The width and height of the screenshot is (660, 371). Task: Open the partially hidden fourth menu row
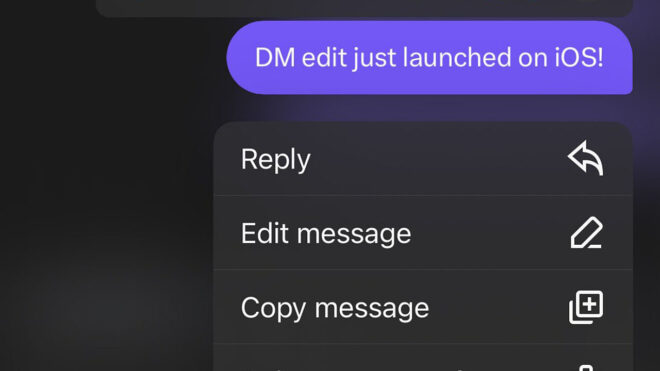click(x=423, y=358)
